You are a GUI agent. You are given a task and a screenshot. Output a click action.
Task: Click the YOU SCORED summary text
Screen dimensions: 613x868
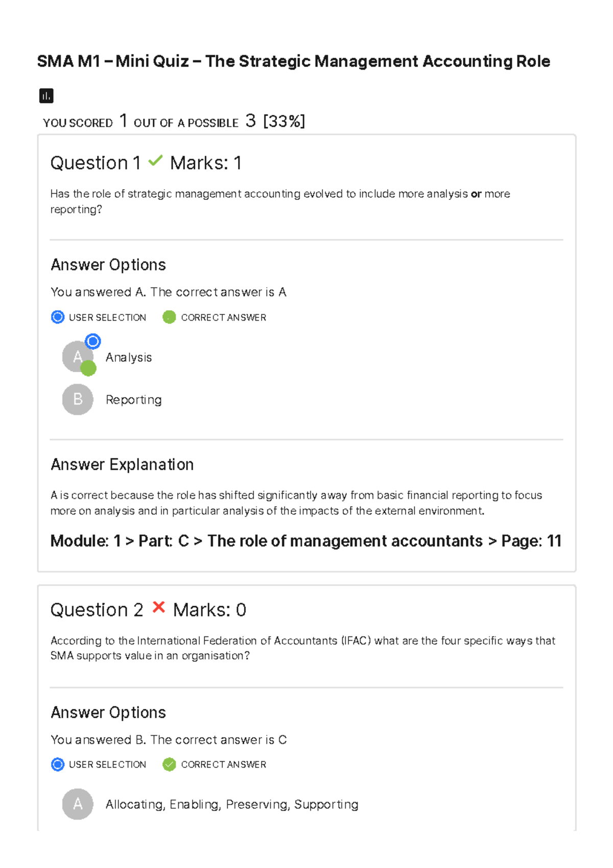pyautogui.click(x=78, y=122)
